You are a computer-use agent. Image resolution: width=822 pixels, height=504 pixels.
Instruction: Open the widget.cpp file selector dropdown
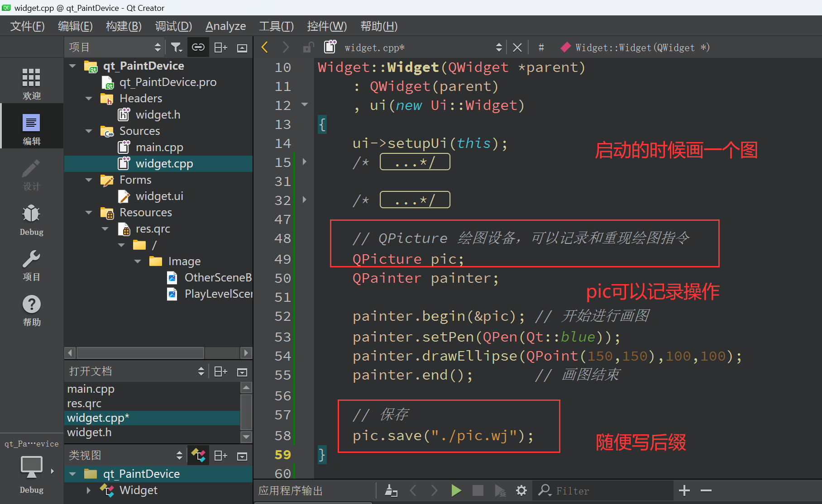[424, 48]
